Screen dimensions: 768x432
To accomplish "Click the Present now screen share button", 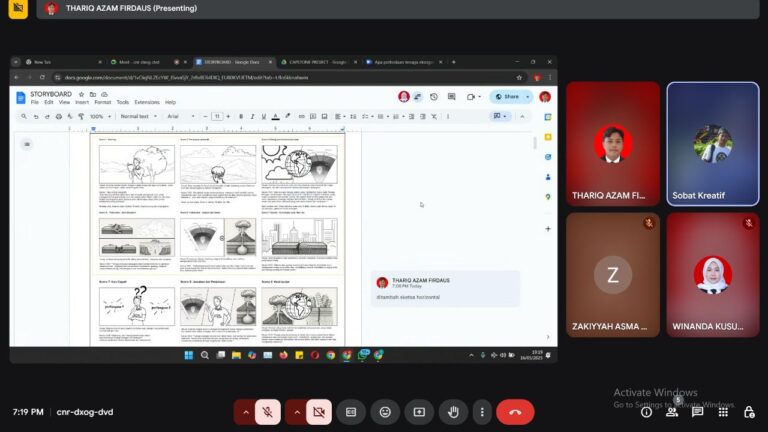I will [419, 412].
